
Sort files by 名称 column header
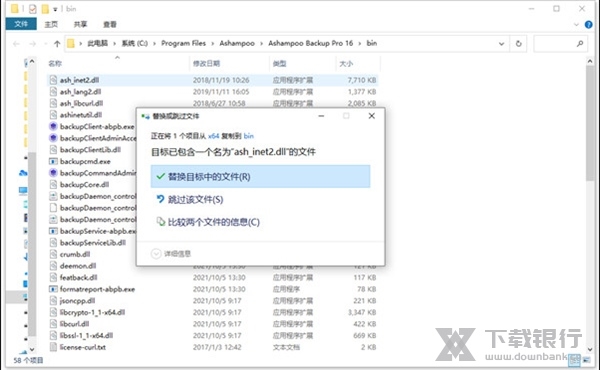55,64
